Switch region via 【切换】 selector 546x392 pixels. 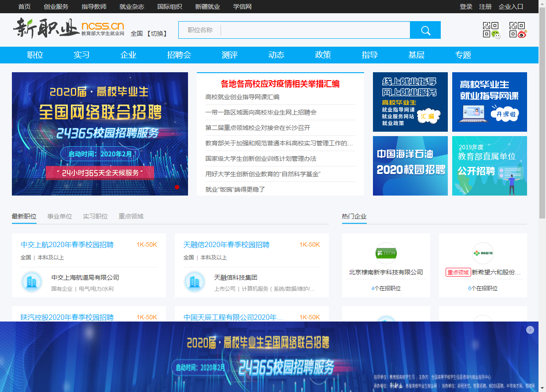(x=157, y=33)
